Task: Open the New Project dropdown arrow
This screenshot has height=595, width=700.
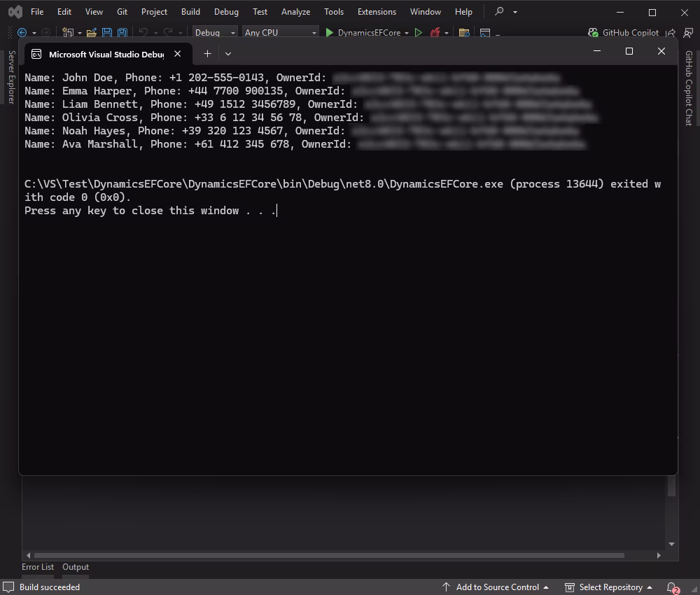Action: coord(80,33)
